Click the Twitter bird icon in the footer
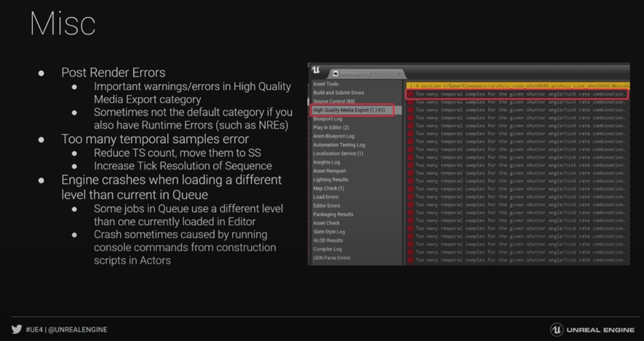Viewport: 644px width, 341px height. [17, 329]
